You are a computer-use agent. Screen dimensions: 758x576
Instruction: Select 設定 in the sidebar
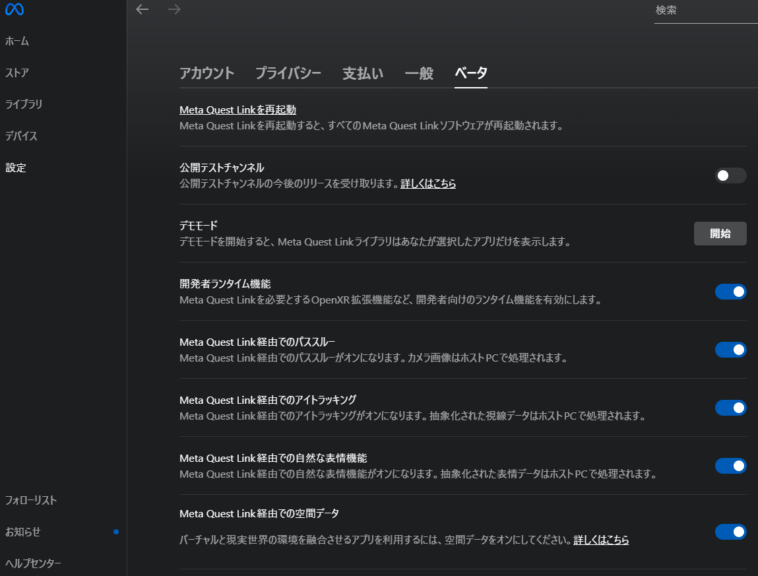click(x=15, y=168)
